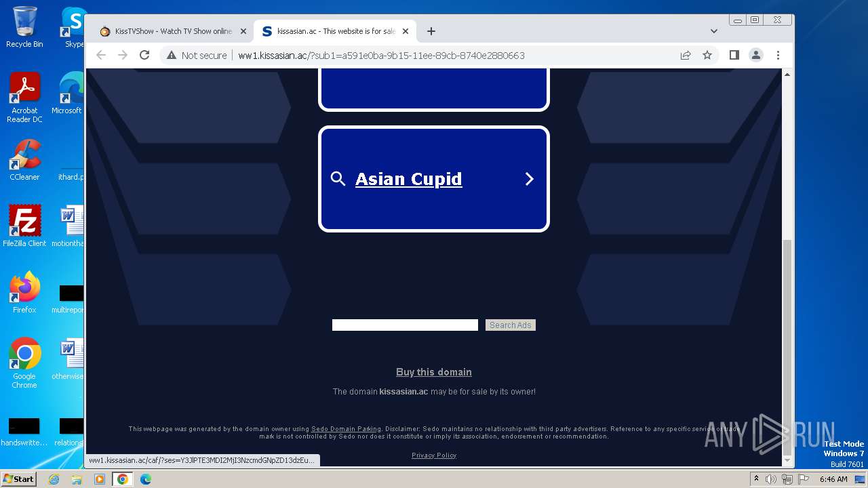This screenshot has height=488, width=868.
Task: Go back in browser history
Action: point(101,55)
